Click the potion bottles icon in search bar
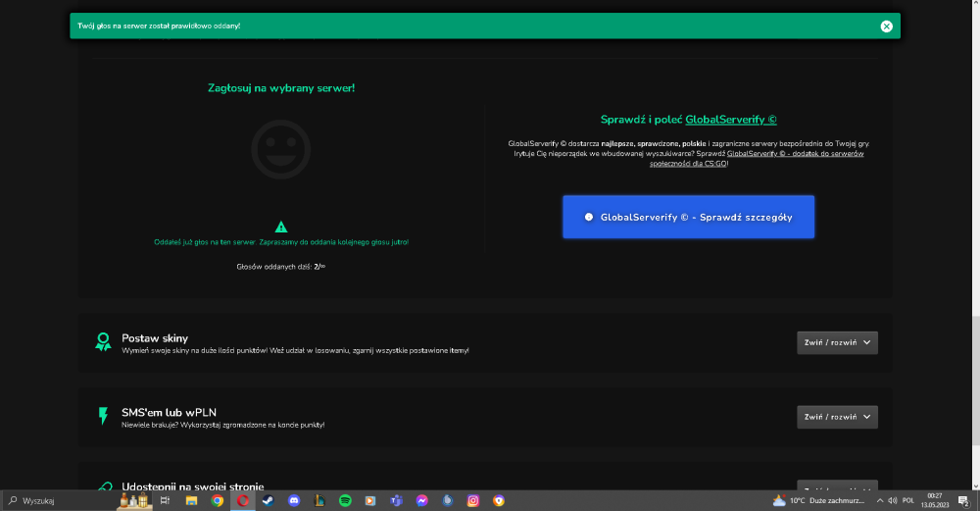980x511 pixels. point(133,500)
